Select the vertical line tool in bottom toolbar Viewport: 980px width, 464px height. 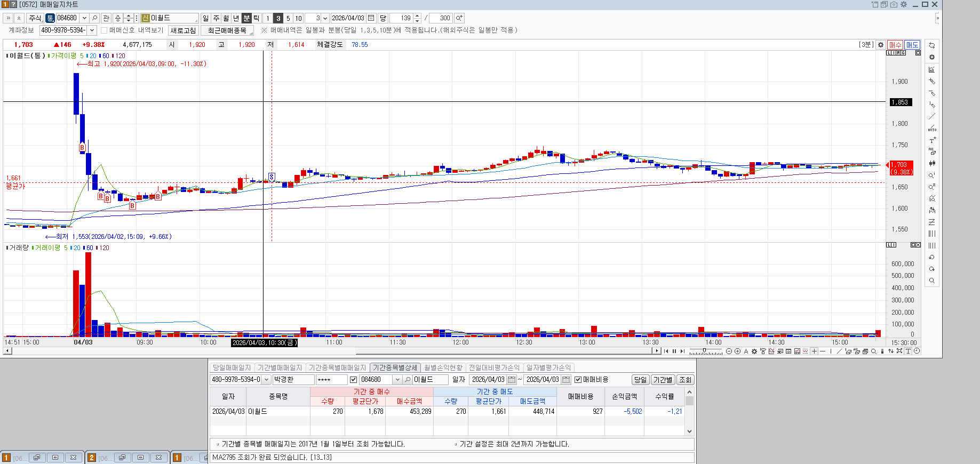click(x=831, y=351)
